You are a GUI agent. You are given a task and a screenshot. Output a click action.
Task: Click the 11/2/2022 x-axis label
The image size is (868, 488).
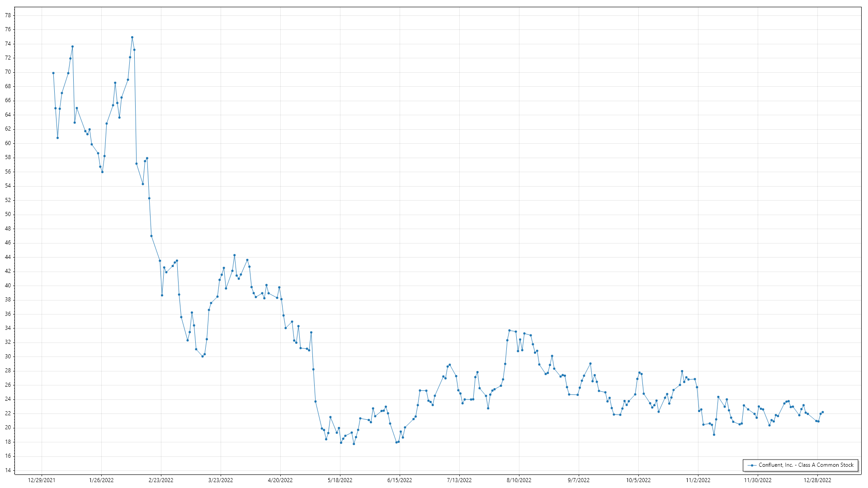pos(698,480)
